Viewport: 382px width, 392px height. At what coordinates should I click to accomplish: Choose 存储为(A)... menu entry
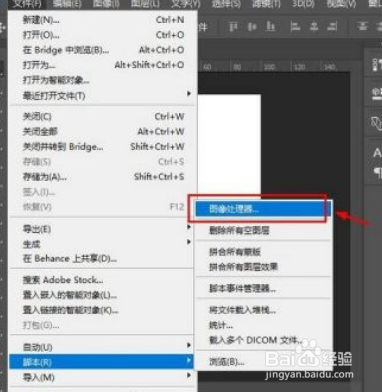click(x=103, y=177)
